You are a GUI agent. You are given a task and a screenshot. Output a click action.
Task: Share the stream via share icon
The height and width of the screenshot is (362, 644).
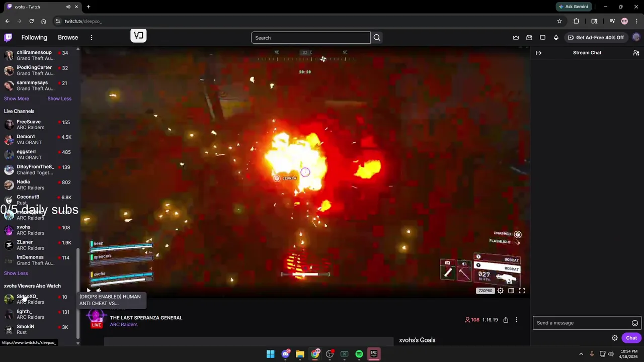tap(506, 320)
